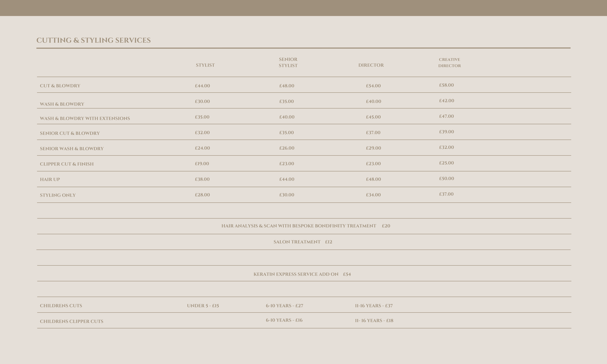Click Keratin Express Service Add On text
The height and width of the screenshot is (364, 607).
(296, 274)
